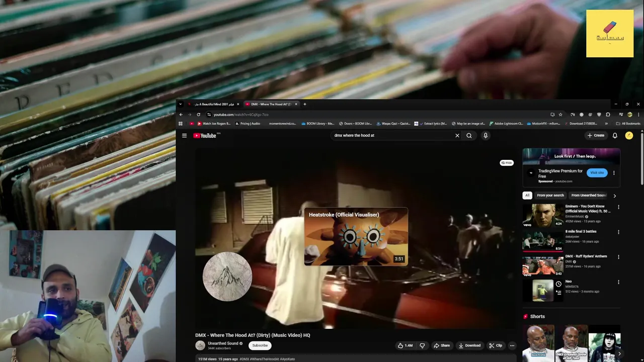Screen dimensions: 644x362
Task: Open more actions menu beside Clip
Action: [512, 345]
